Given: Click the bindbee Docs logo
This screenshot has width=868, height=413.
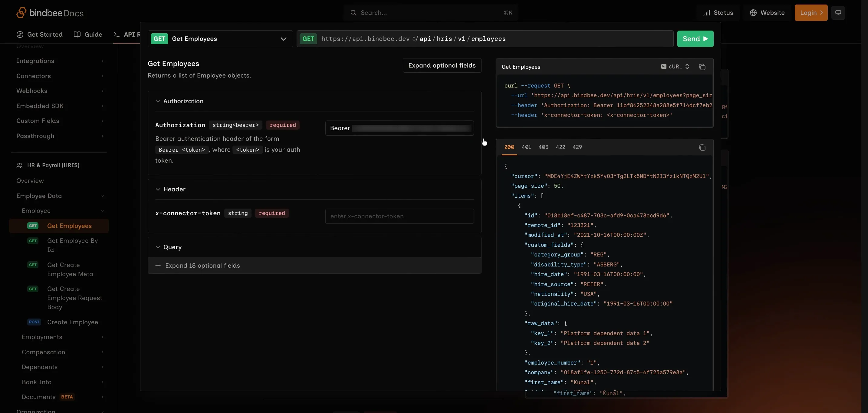Looking at the screenshot, I should 50,13.
